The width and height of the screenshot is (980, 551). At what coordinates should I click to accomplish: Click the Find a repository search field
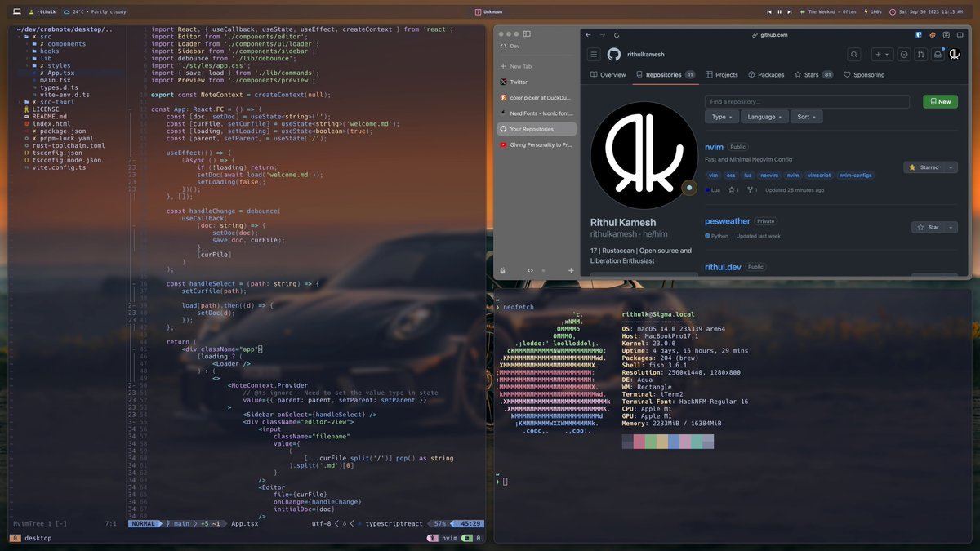pos(807,102)
